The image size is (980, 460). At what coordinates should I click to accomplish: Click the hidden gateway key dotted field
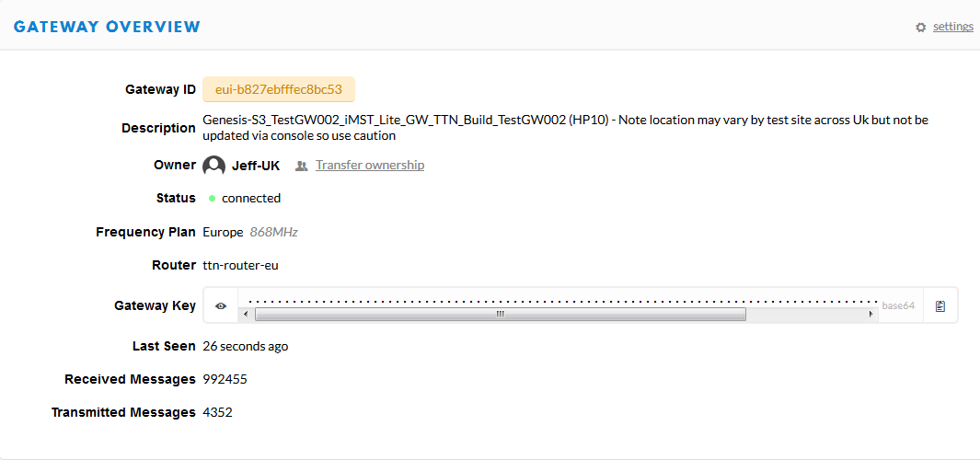(x=559, y=301)
